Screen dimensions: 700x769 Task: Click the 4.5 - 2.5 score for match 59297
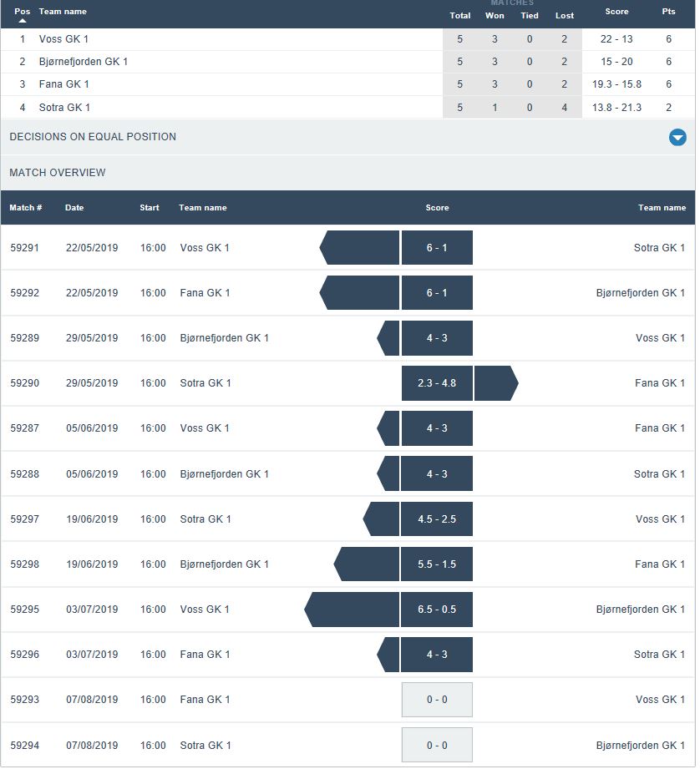437,519
